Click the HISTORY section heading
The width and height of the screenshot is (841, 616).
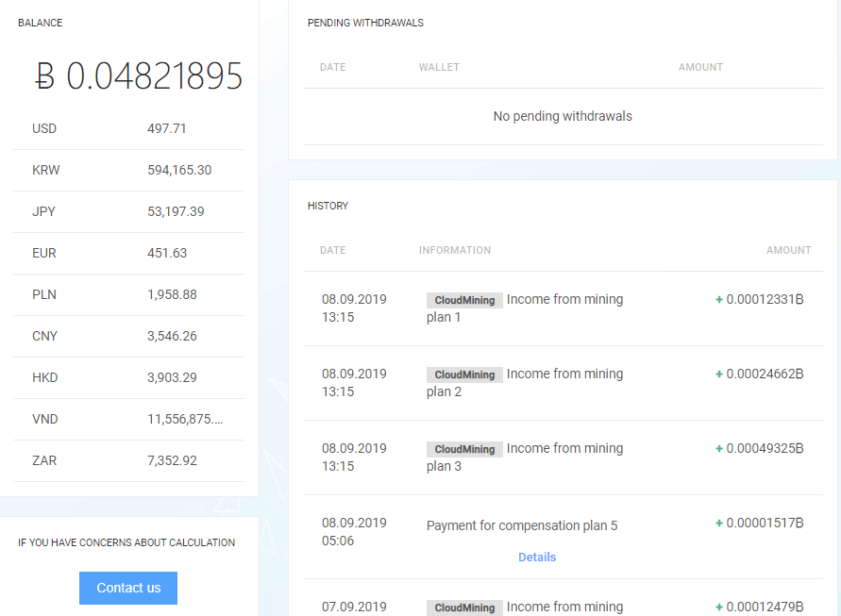328,206
